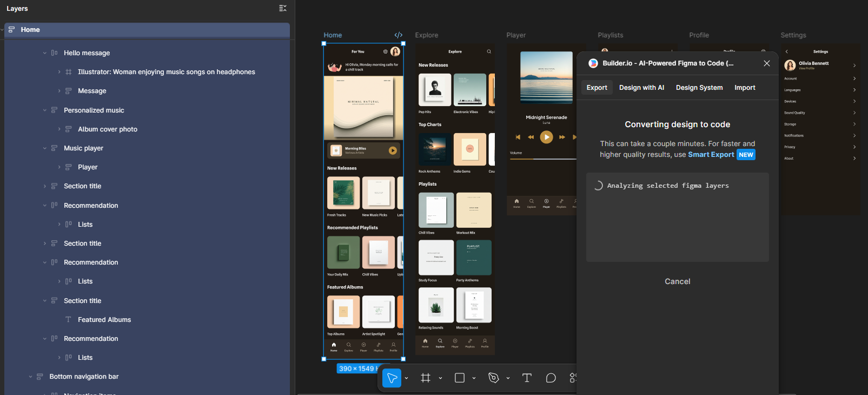Screen dimensions: 868x395
Task: Collapse the Bottom navigation bar layer
Action: (30, 377)
